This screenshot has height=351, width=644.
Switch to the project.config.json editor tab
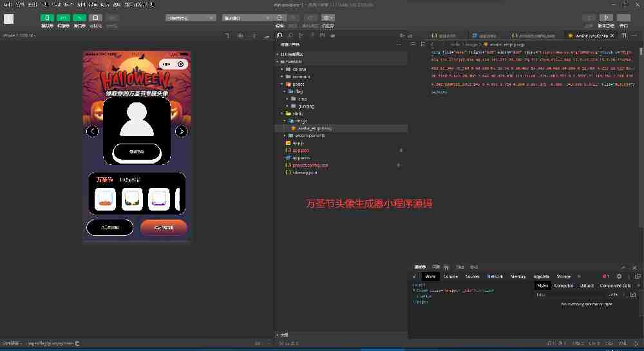click(533, 35)
